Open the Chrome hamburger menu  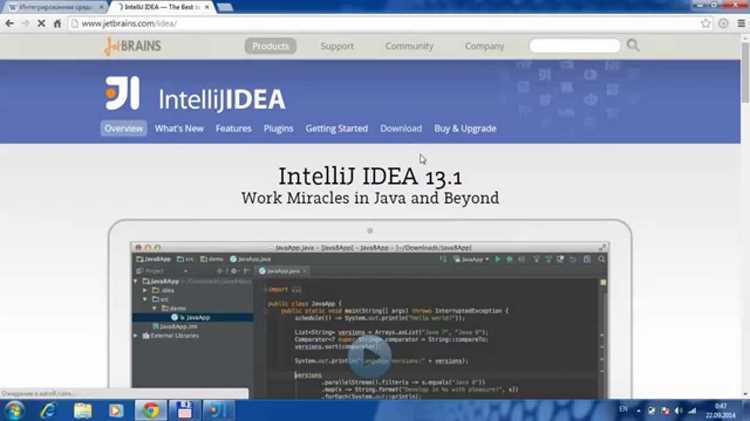click(x=741, y=23)
